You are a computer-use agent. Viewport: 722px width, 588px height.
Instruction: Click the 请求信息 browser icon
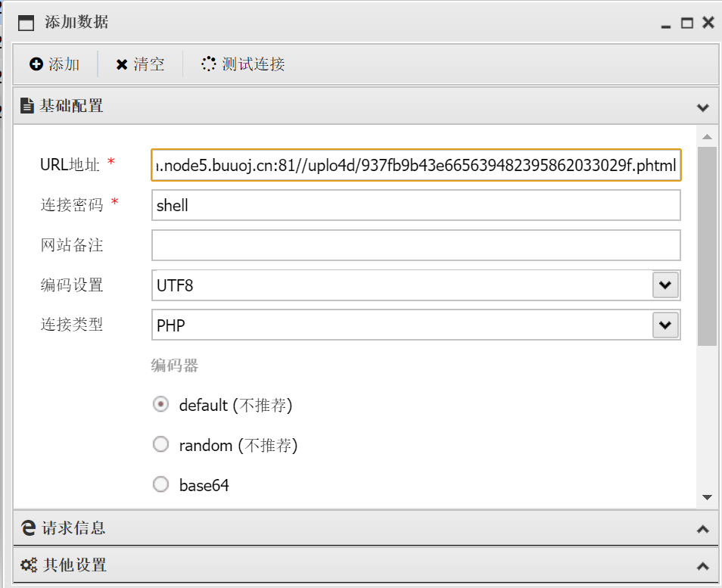(x=29, y=527)
